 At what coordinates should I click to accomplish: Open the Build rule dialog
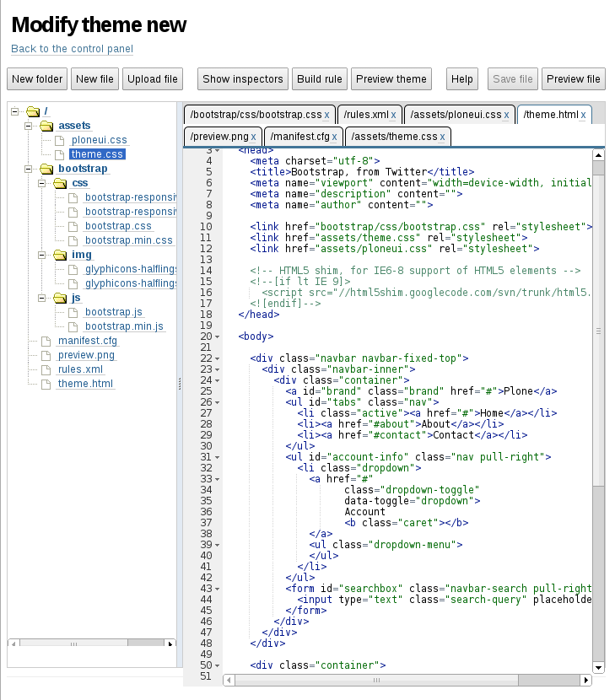pos(320,79)
